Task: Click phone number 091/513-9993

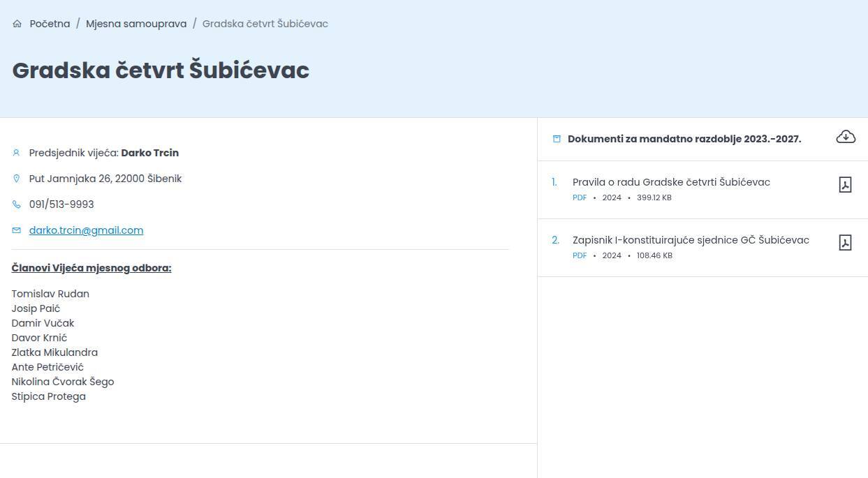Action: pos(61,204)
